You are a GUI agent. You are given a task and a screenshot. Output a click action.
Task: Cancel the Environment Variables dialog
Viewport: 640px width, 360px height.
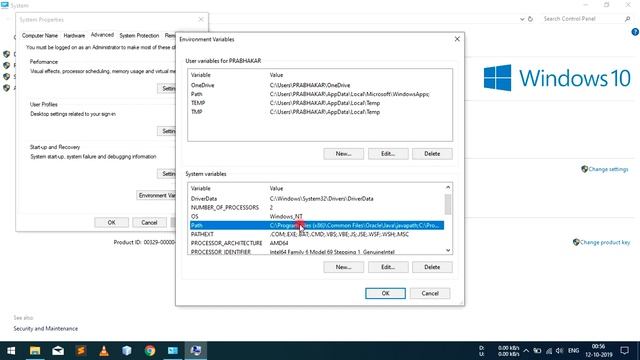click(430, 293)
